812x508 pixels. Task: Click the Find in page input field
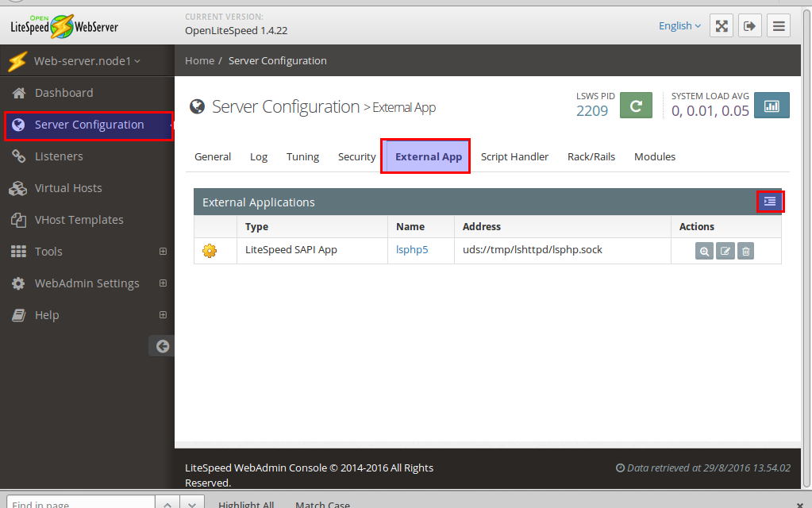point(80,503)
